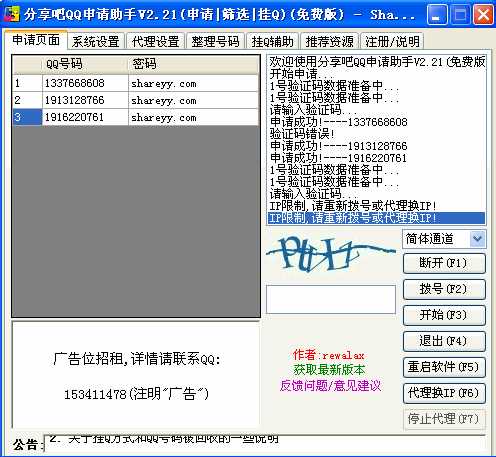Select QQ number 1337668608 cell
Screen dimensions: 496x457
[85, 83]
